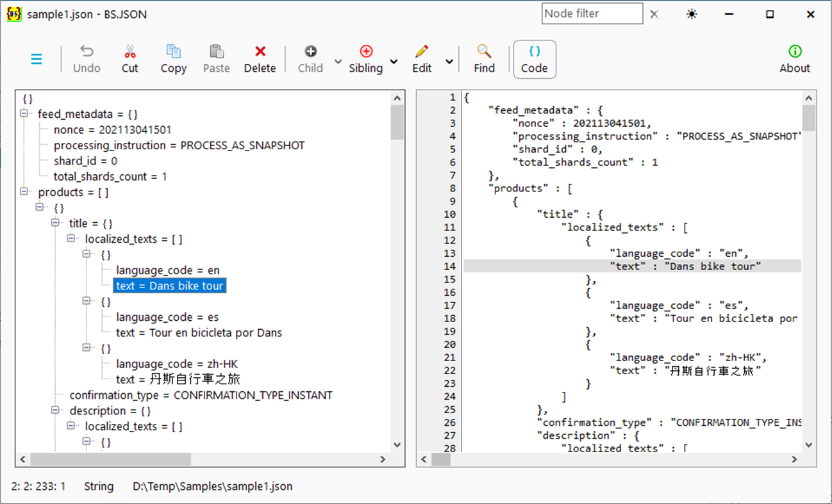The height and width of the screenshot is (504, 832).
Task: Open the Sibling button dropdown arrow
Action: pos(394,61)
